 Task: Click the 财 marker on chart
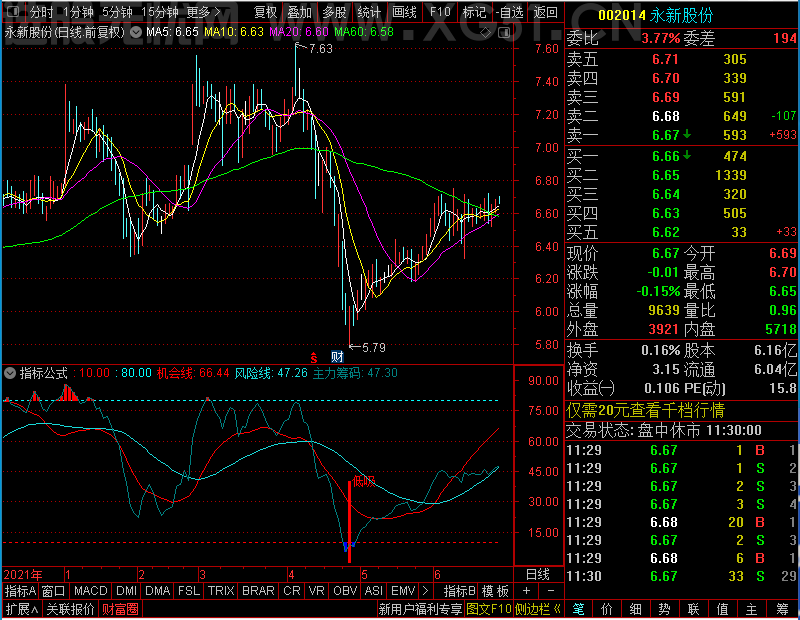coord(337,357)
